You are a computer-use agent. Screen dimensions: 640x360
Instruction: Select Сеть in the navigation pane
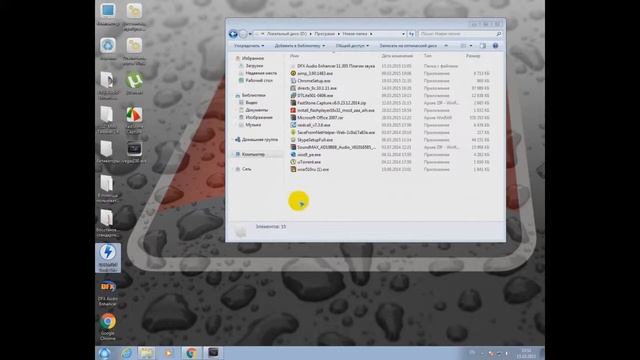click(247, 169)
